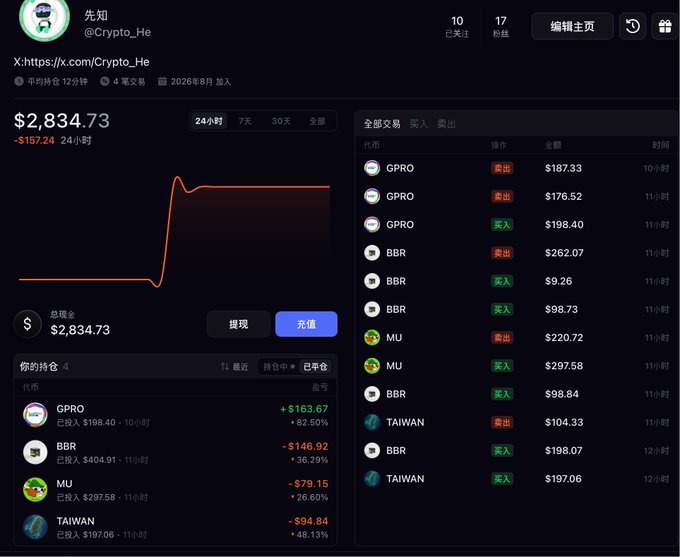Viewport: 680px width, 557px height.
Task: Click the 卖出 badge in $176.52 row
Action: pos(502,197)
